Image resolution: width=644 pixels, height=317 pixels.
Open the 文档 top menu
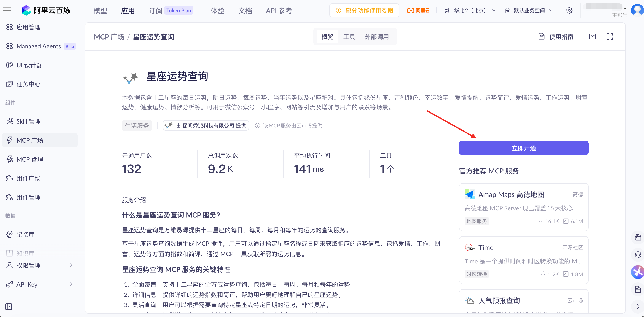coord(245,11)
